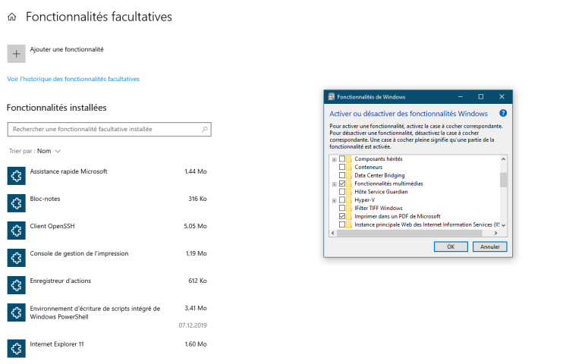Uncheck the Fonctionnalités multimédias checkbox

342,184
